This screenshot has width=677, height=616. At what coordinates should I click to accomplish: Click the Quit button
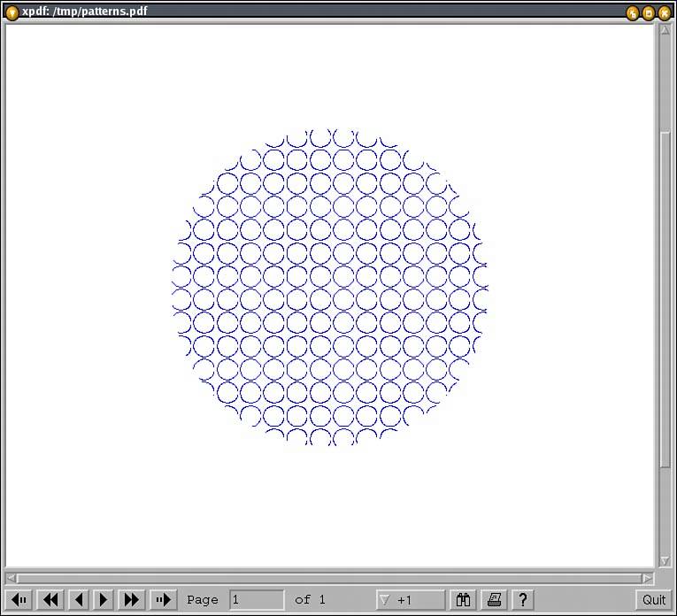click(654, 600)
